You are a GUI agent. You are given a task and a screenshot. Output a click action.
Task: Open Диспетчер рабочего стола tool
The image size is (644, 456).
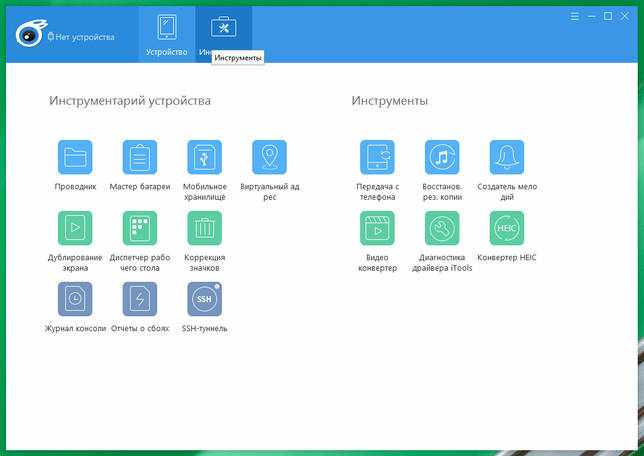coord(140,228)
